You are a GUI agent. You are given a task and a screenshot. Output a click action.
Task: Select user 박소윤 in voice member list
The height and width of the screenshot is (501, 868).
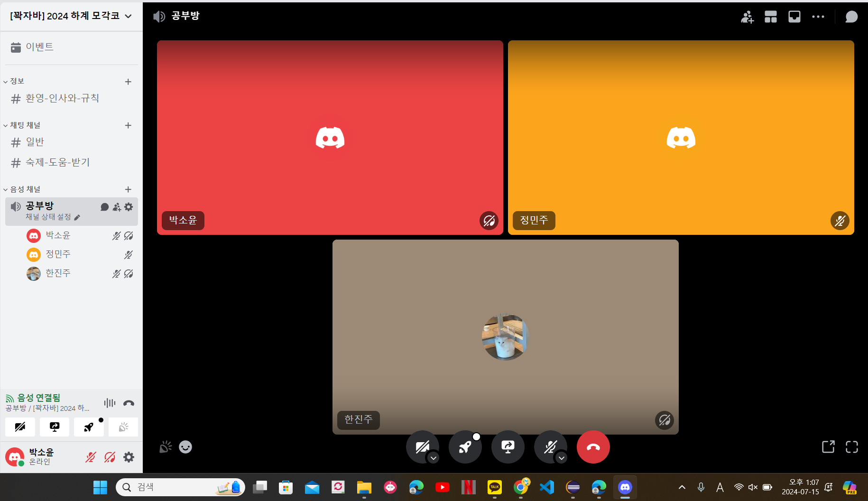(x=80, y=235)
